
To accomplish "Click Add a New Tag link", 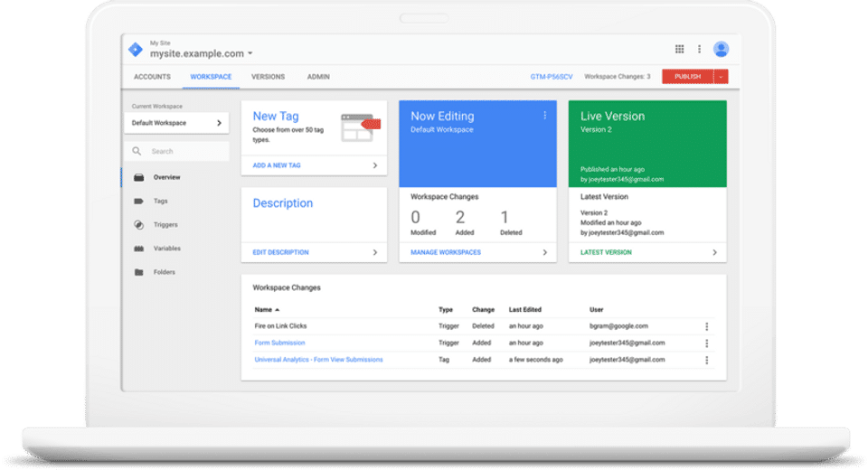I will [277, 165].
